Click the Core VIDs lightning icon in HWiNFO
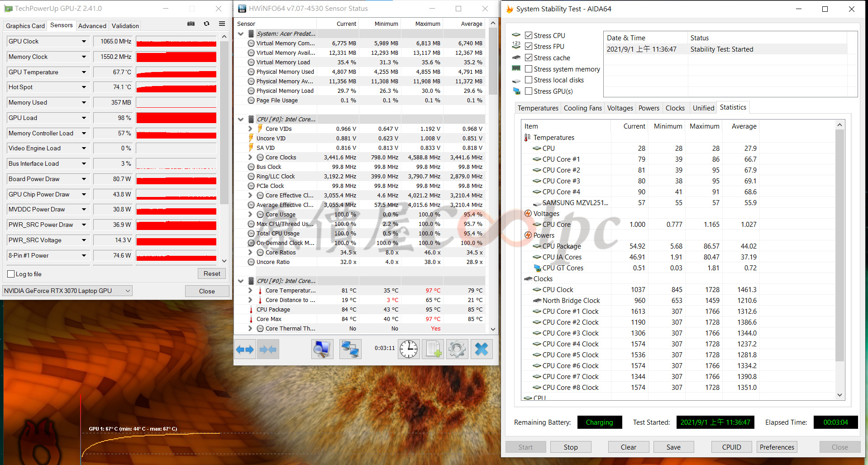Image resolution: width=868 pixels, height=465 pixels. pyautogui.click(x=260, y=129)
